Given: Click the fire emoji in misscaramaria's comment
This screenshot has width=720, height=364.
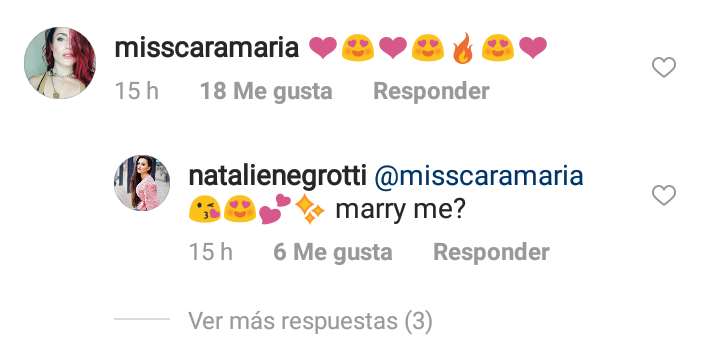Looking at the screenshot, I should click(462, 48).
